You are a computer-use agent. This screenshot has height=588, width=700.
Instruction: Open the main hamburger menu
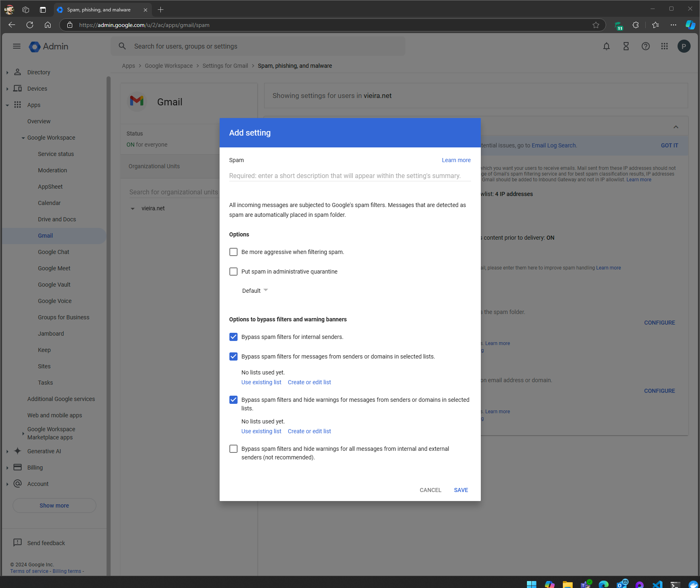[x=17, y=46]
